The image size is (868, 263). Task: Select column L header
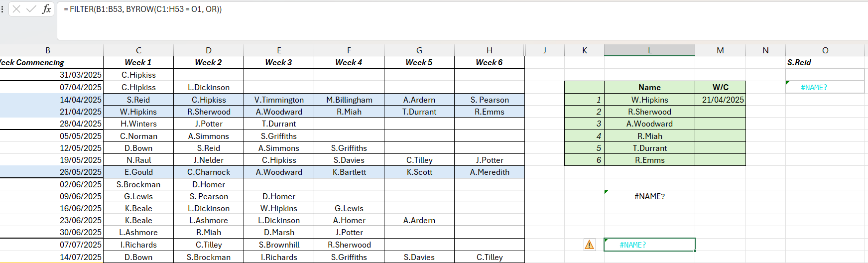[649, 50]
